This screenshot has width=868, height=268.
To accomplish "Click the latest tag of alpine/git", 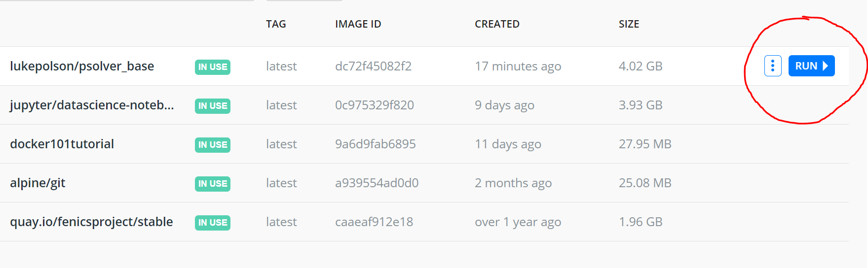I will coord(281,183).
